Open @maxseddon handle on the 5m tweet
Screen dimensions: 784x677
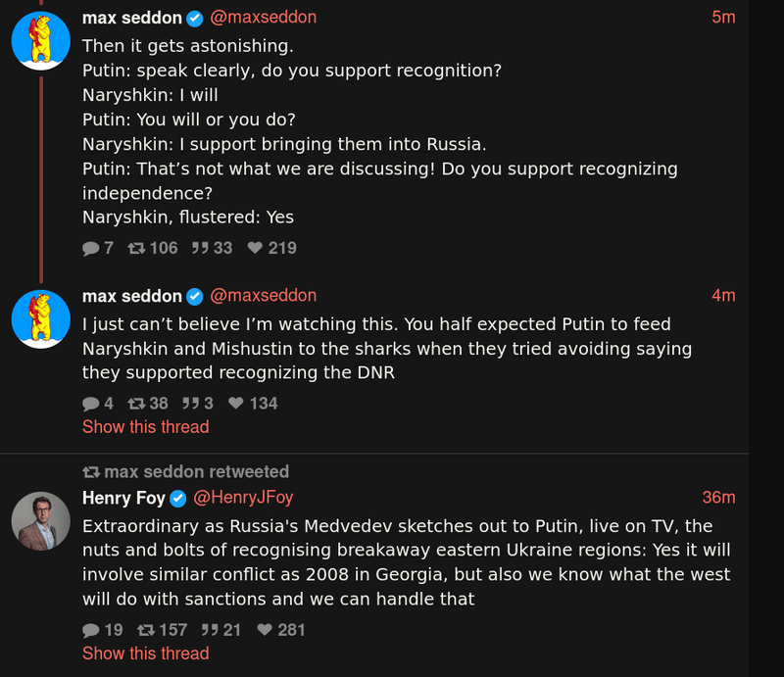pos(263,18)
